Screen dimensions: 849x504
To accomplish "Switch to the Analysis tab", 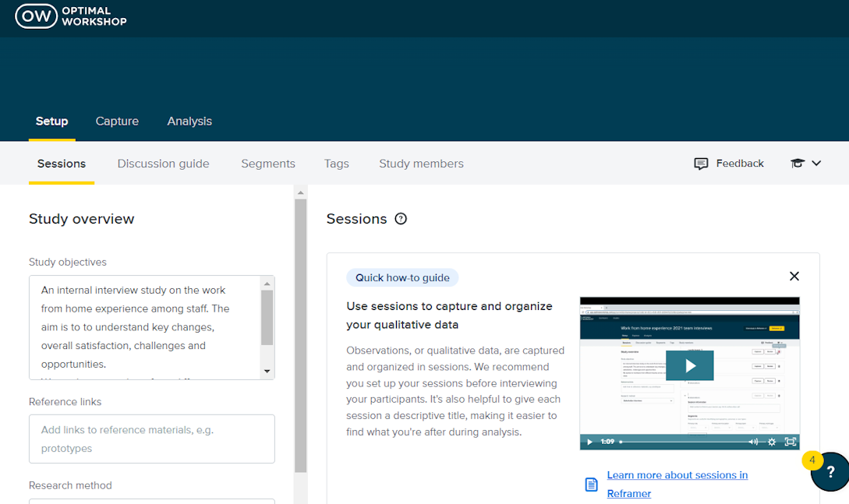I will [189, 122].
